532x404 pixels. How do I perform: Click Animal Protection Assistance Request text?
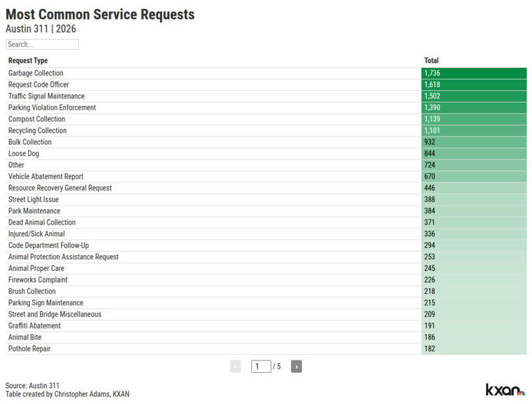(64, 257)
